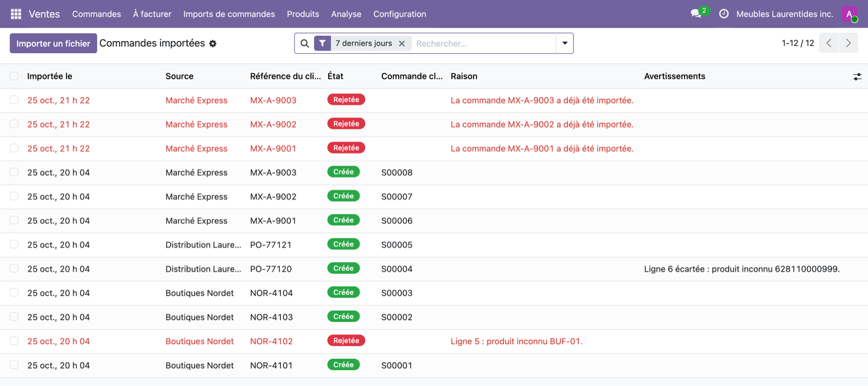Image resolution: width=868 pixels, height=386 pixels.
Task: Click the Rejetée badge for rejected MX-A-9002
Action: tap(346, 124)
